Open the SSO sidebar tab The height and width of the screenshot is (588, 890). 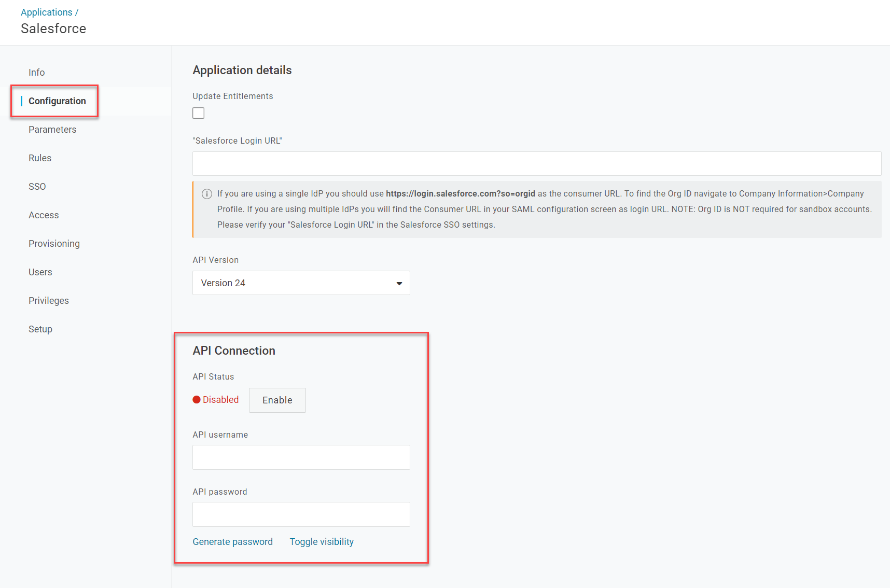pos(37,187)
